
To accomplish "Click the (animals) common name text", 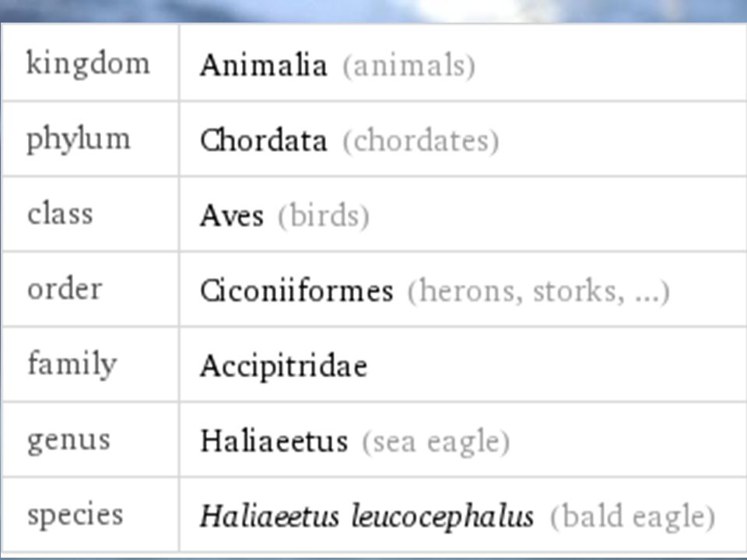I will (x=409, y=65).
